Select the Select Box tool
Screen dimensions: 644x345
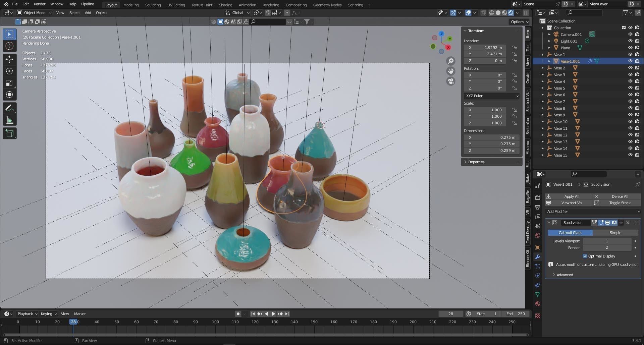(9, 34)
